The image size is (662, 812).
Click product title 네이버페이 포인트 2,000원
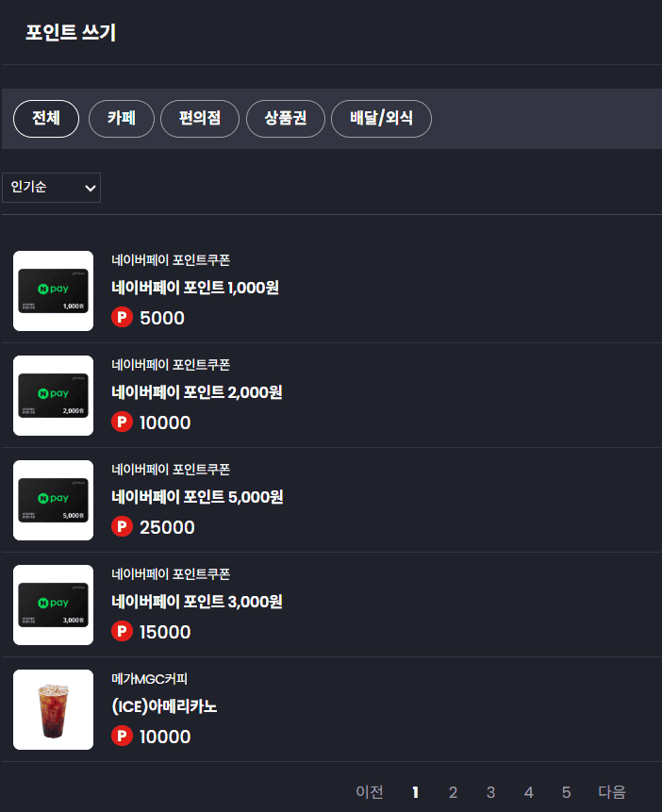point(197,392)
